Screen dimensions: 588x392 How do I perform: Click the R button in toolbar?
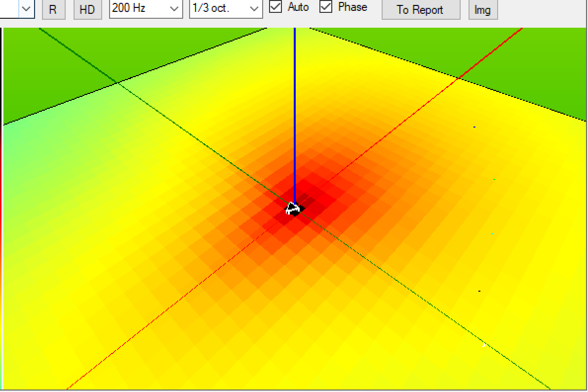[53, 9]
